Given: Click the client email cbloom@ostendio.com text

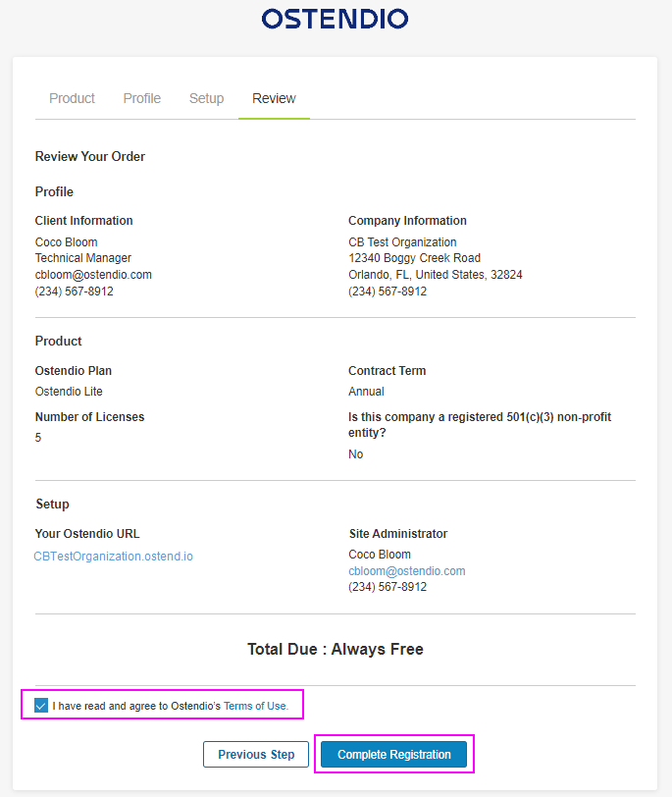Looking at the screenshot, I should (93, 275).
